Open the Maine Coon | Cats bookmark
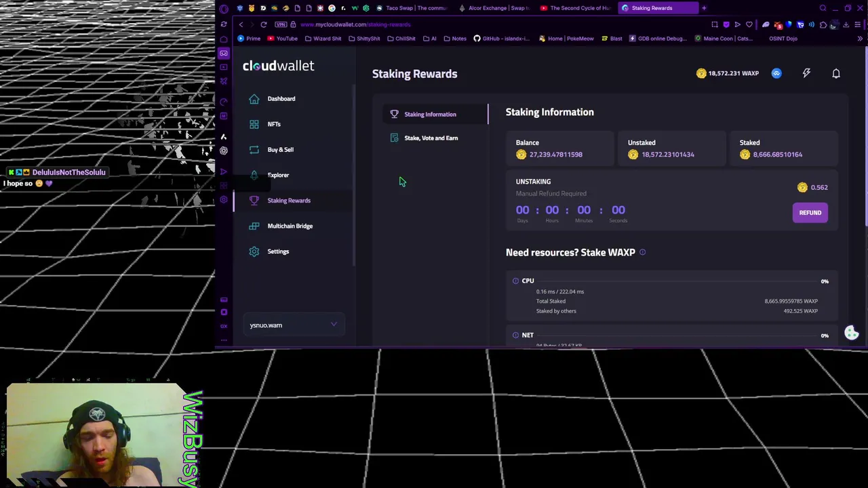The width and height of the screenshot is (868, 488). 724,39
